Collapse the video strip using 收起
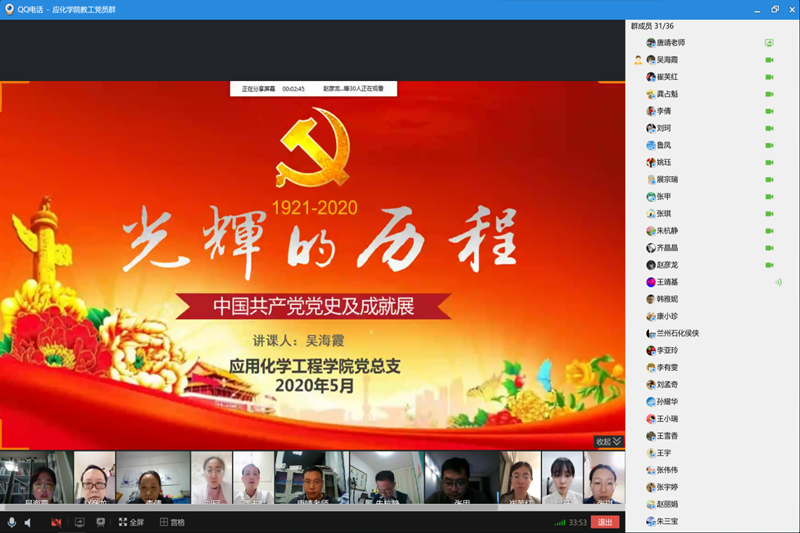Viewport: 800px width, 533px height. (x=608, y=441)
